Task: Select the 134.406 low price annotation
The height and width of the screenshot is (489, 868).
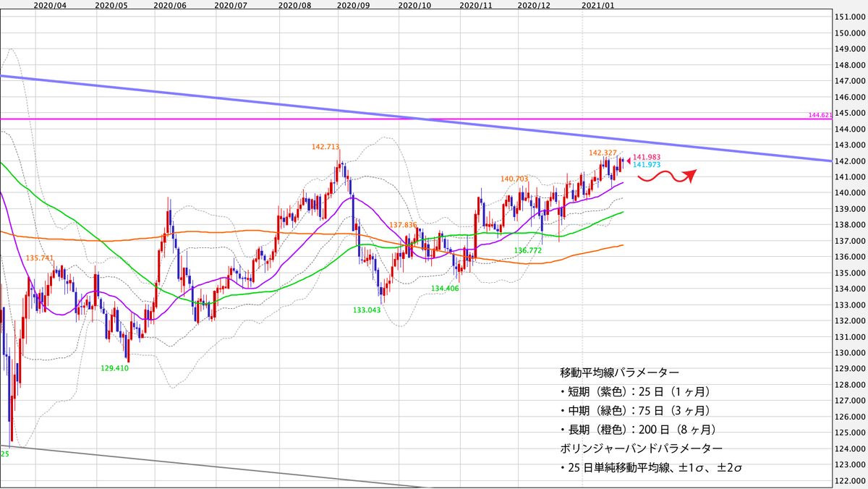Action: coord(445,288)
